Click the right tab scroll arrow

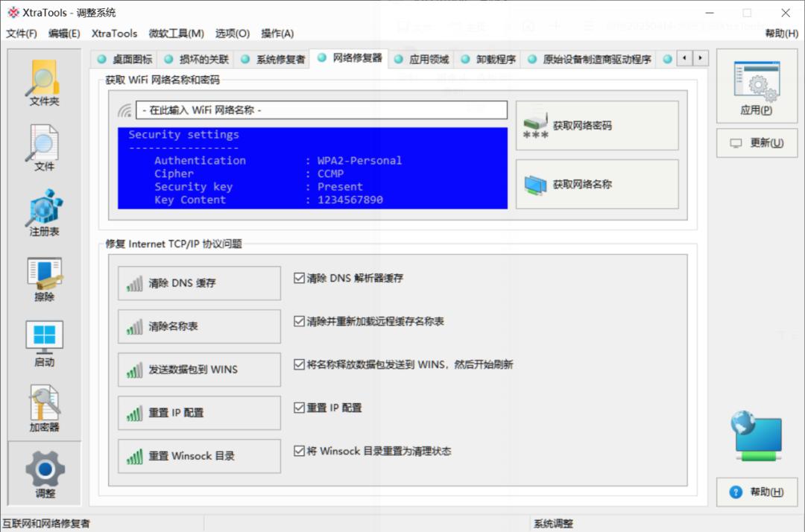[699, 57]
